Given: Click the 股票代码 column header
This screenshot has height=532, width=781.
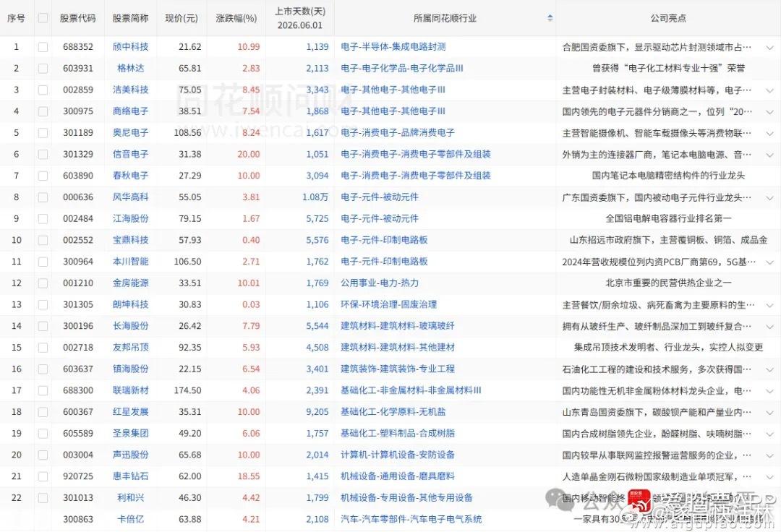Looking at the screenshot, I should [77, 18].
